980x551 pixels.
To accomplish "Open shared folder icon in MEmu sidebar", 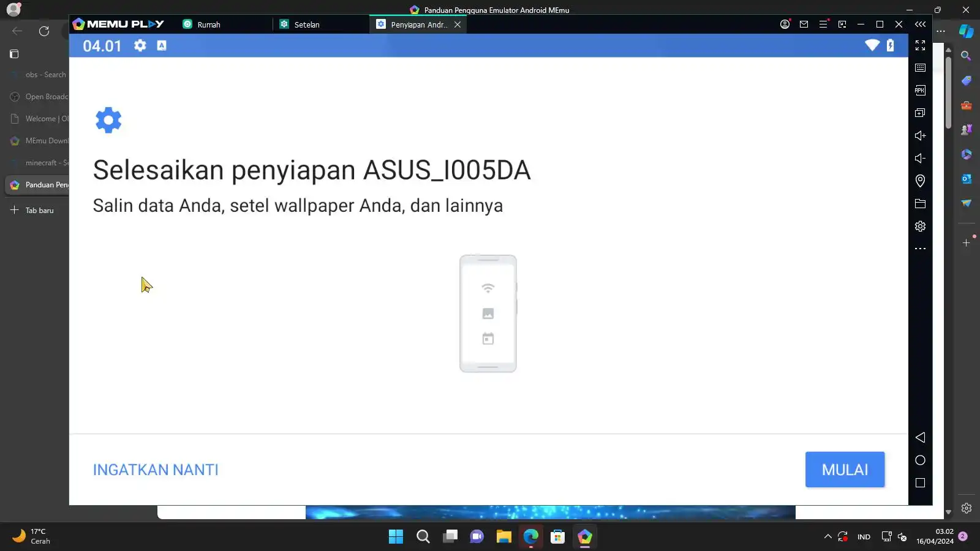I will [920, 204].
